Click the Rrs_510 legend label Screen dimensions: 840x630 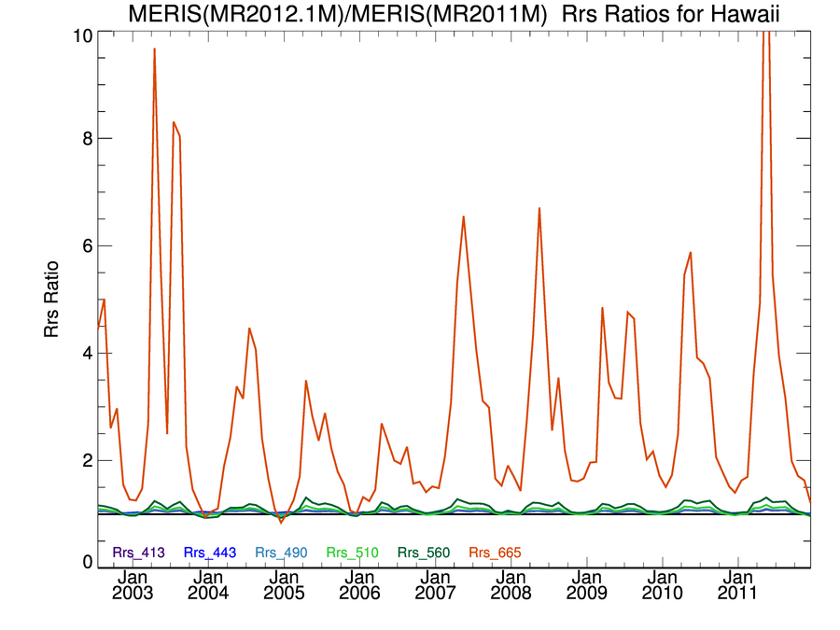352,553
